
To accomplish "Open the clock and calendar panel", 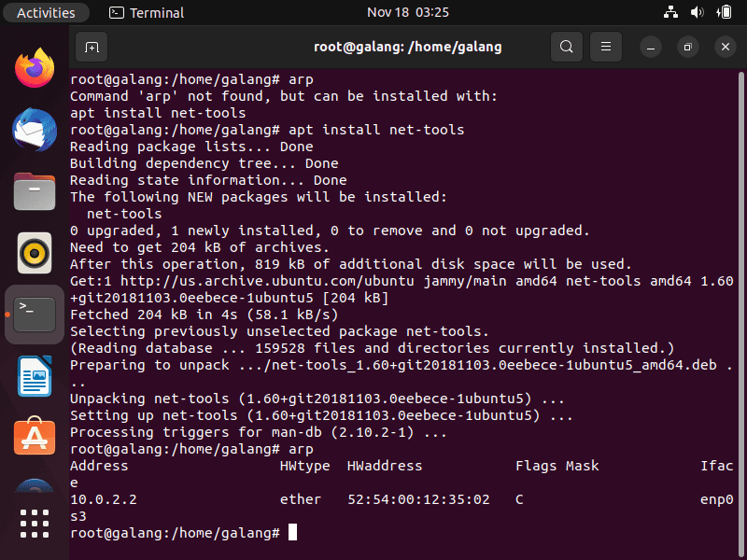I will point(408,12).
